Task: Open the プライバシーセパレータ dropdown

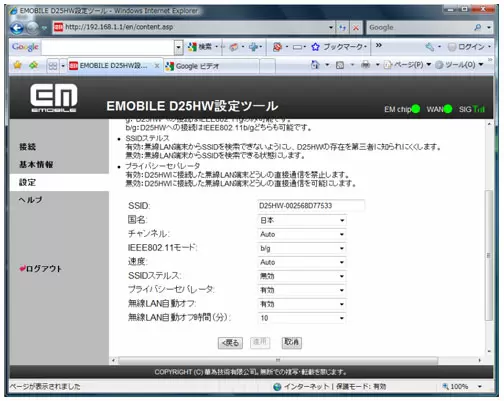Action: click(x=302, y=290)
